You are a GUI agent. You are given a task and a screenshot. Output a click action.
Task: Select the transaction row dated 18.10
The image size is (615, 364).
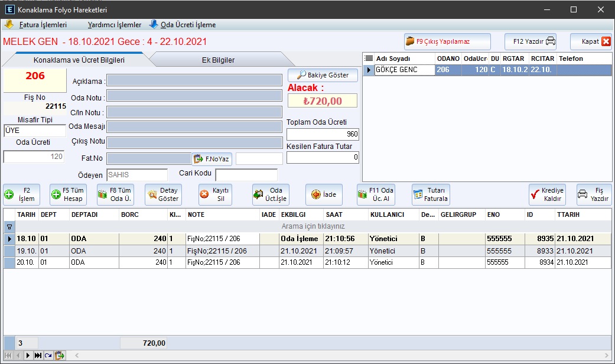click(307, 239)
